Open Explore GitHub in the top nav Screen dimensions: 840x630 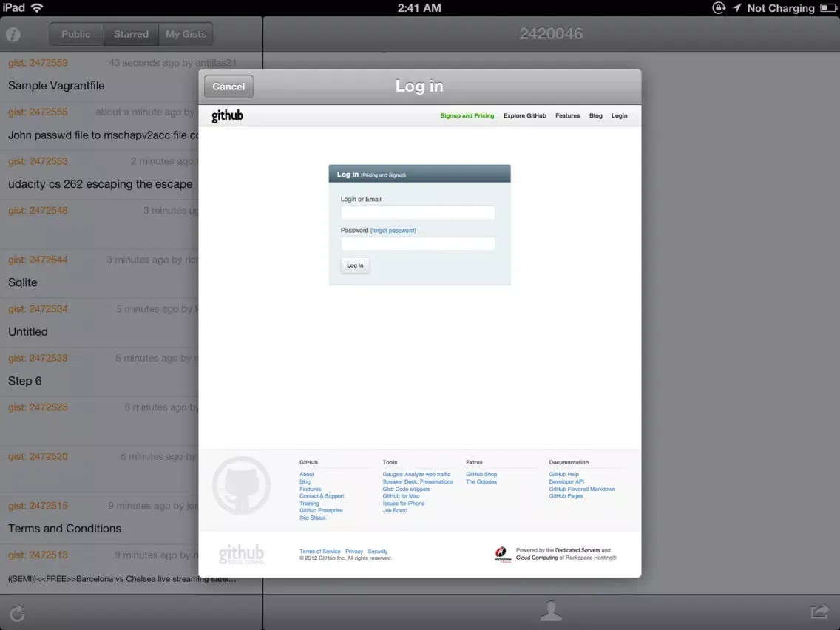pos(525,115)
